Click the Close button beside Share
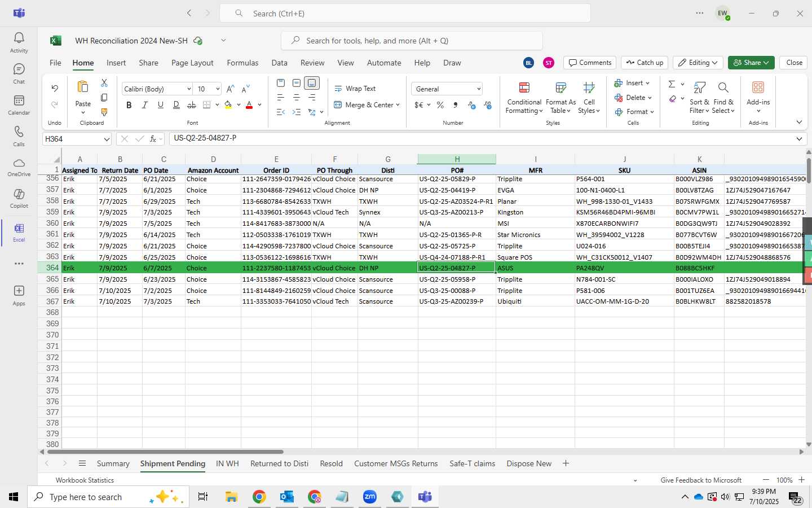 click(794, 63)
